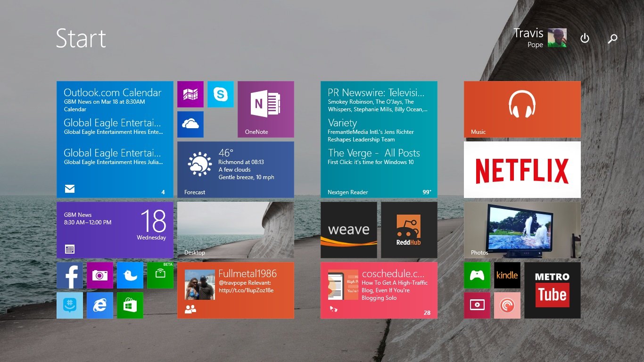Launch the Facebook tile
644x362 pixels.
coord(70,275)
